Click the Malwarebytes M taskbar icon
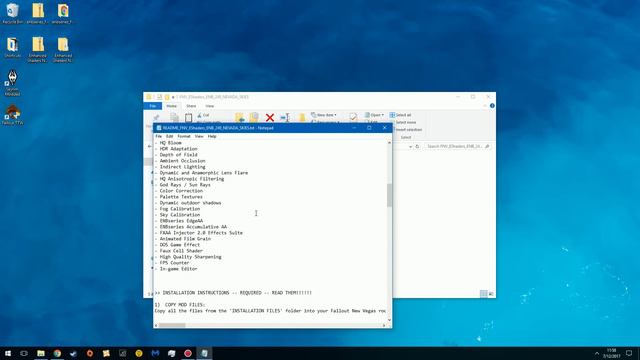 155,353
